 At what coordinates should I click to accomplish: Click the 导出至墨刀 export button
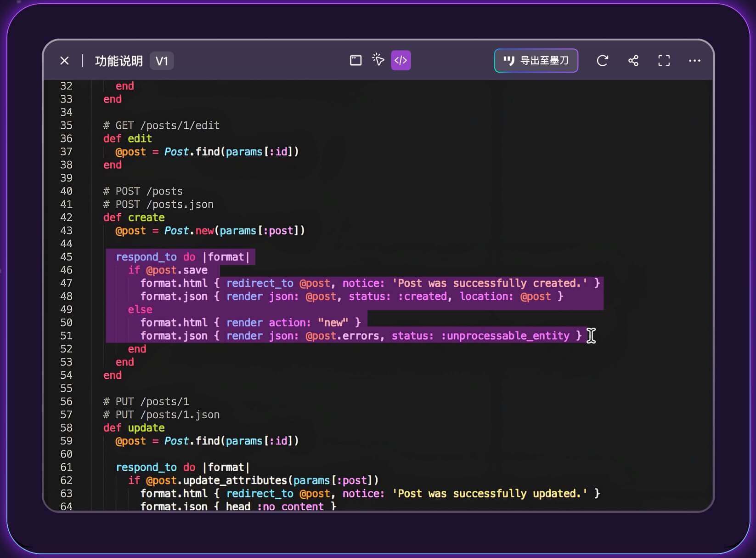click(x=536, y=61)
